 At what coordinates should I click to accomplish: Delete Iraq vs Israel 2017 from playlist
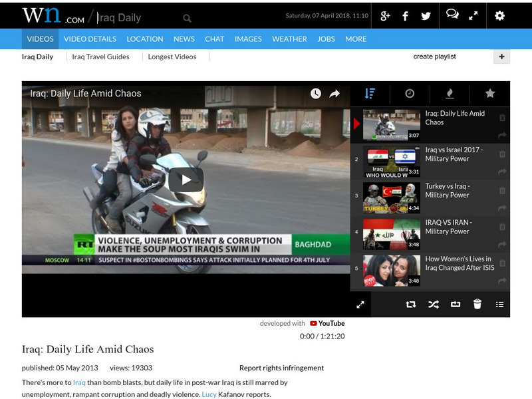[x=503, y=154]
